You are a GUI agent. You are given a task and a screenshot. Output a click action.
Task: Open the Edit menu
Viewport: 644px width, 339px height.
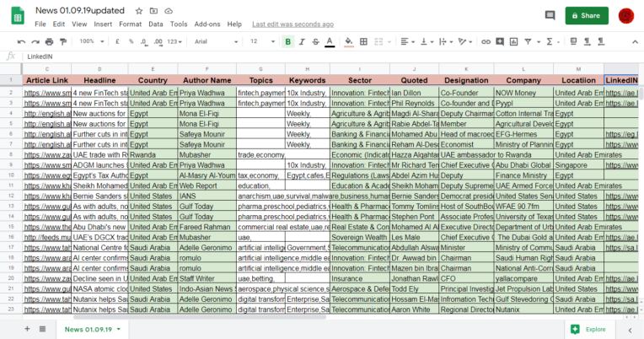point(59,24)
